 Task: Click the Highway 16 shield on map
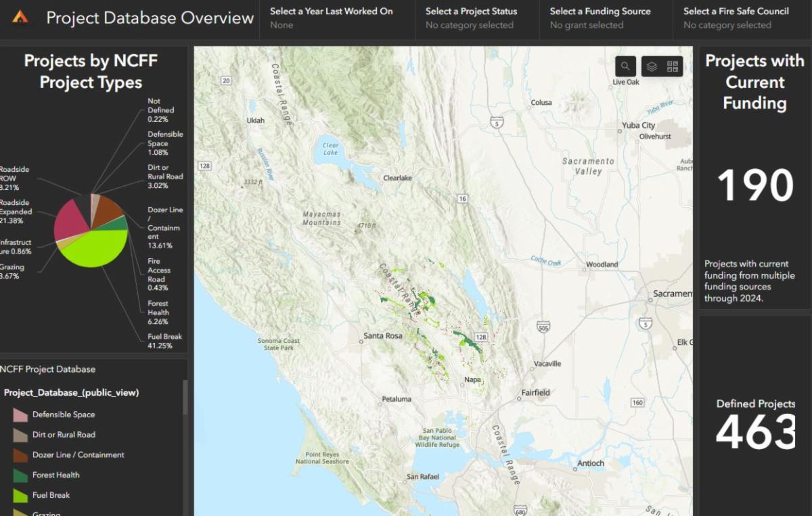tap(462, 198)
